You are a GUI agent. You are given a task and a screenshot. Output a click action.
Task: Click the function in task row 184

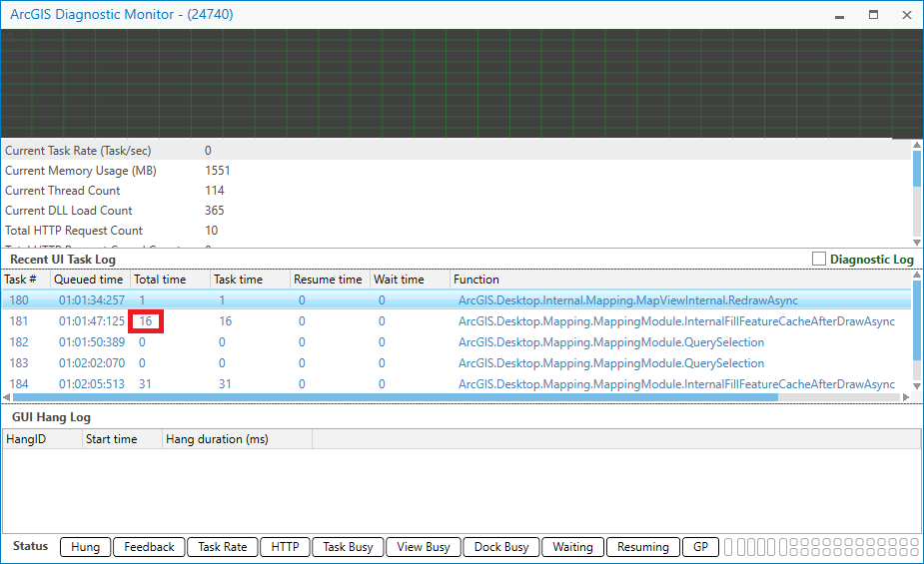click(676, 384)
